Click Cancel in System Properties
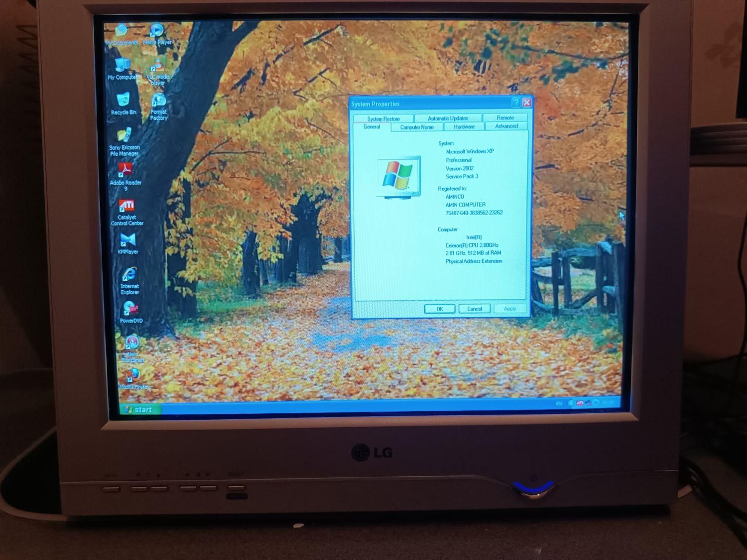 click(x=475, y=309)
